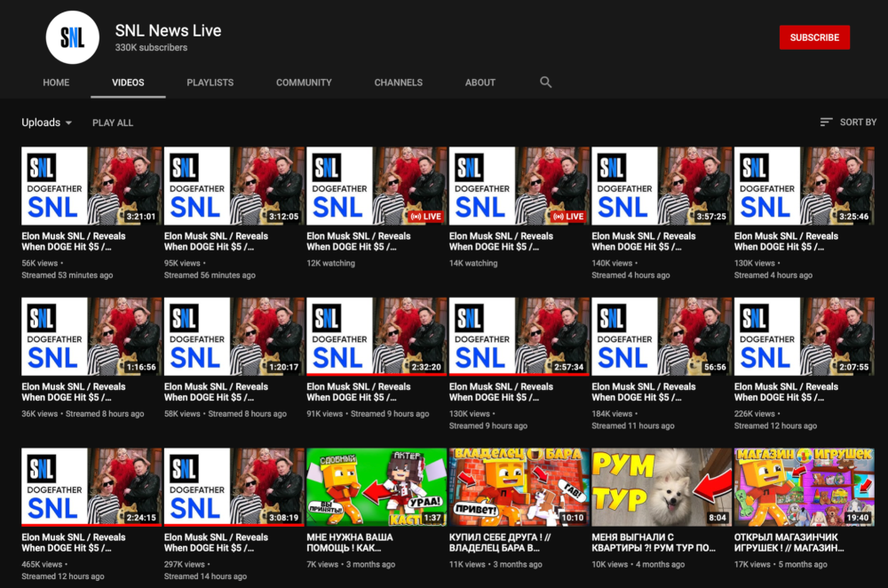Click the Elon Musk SNL title with 95K views
Image resolution: width=888 pixels, height=588 pixels.
click(x=217, y=242)
